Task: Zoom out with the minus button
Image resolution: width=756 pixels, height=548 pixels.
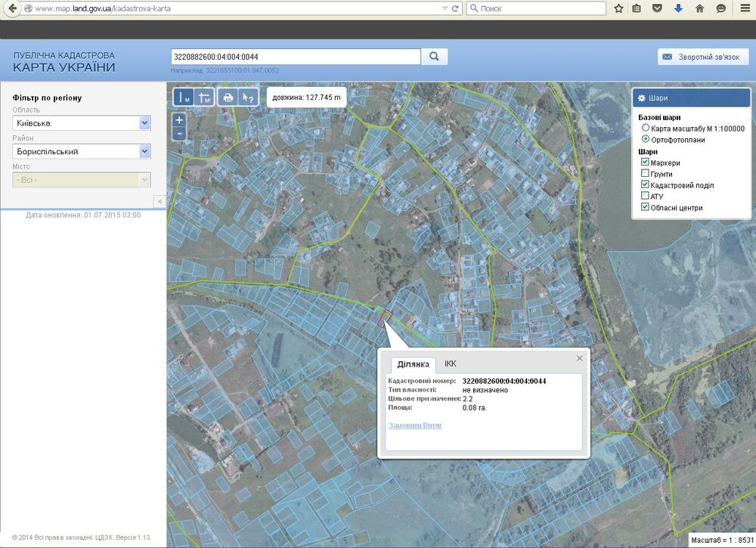Action: pos(179,134)
